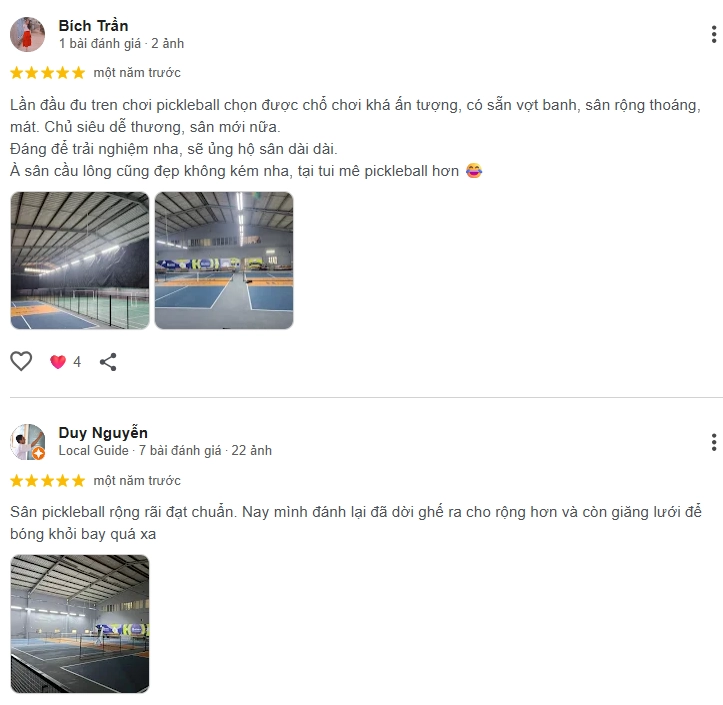Open Bích Trần's second photo of the blue pickleball court
This screenshot has width=723, height=705.
pyautogui.click(x=224, y=261)
